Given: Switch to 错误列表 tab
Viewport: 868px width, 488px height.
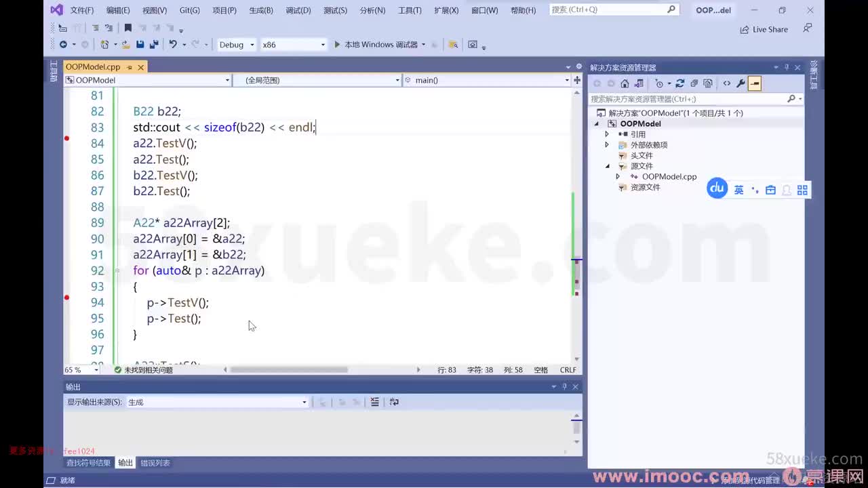Looking at the screenshot, I should pyautogui.click(x=155, y=463).
